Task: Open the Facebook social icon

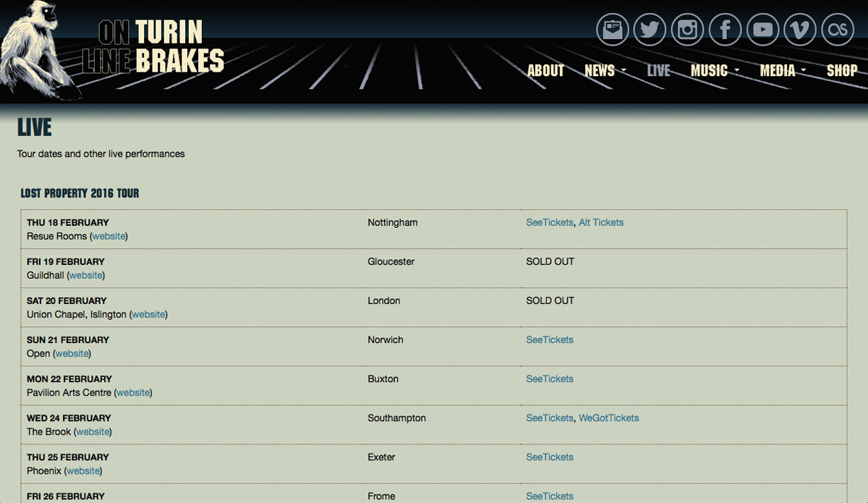Action: (726, 30)
